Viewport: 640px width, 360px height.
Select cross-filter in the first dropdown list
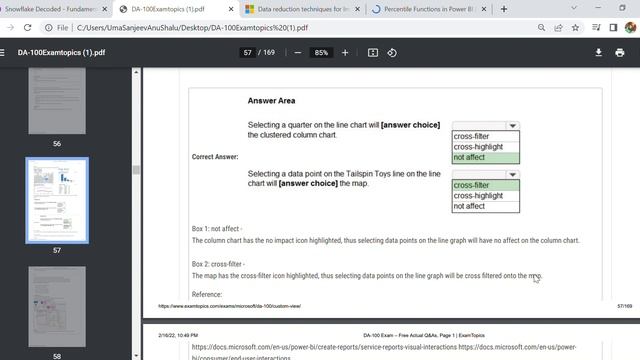point(485,136)
